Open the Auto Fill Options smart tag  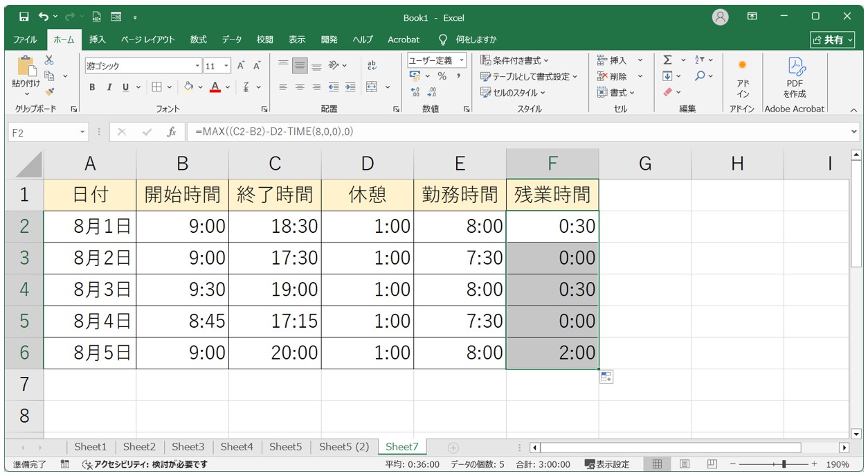[x=606, y=376]
